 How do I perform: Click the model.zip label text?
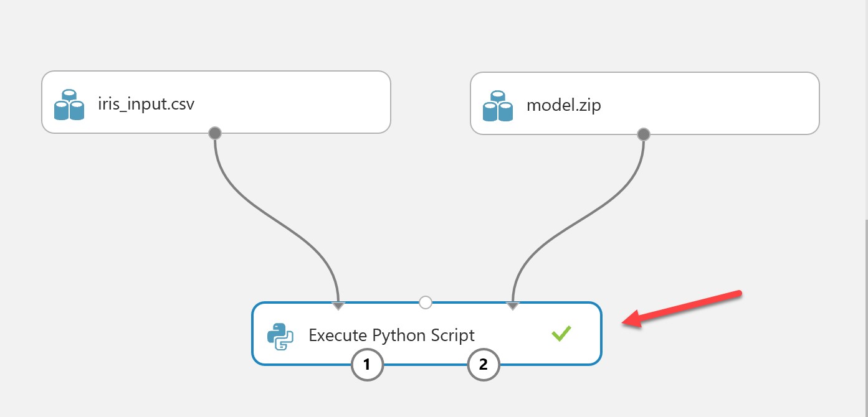564,105
